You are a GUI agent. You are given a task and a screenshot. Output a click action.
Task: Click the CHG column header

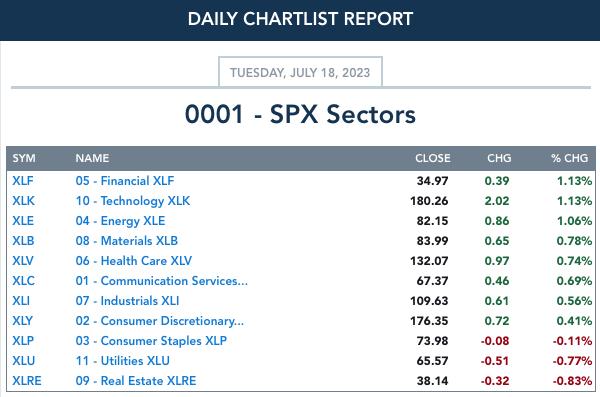[499, 158]
